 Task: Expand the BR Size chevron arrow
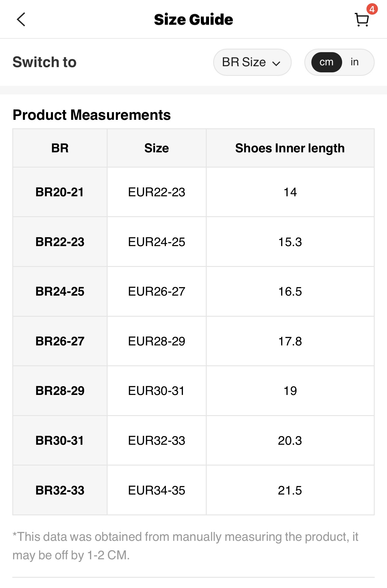[x=276, y=63]
